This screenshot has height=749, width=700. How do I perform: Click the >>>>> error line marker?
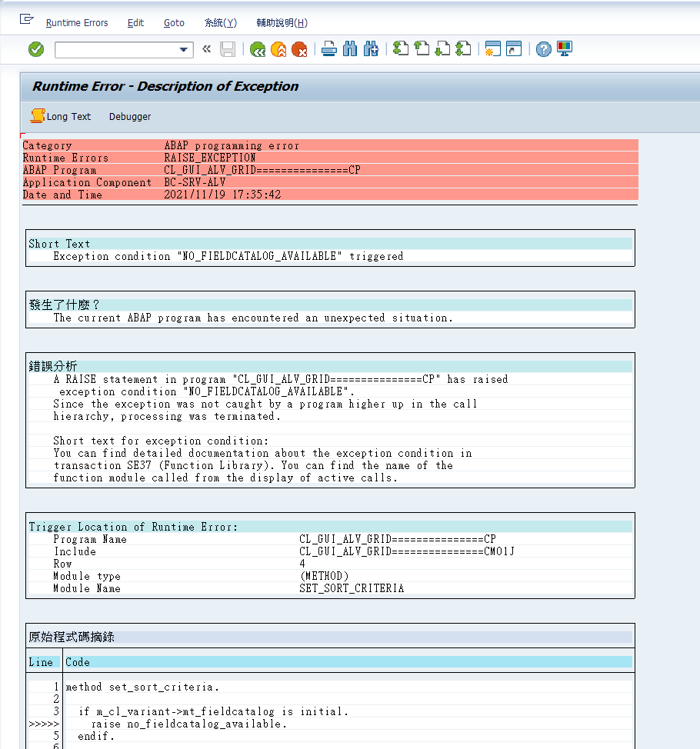44,724
